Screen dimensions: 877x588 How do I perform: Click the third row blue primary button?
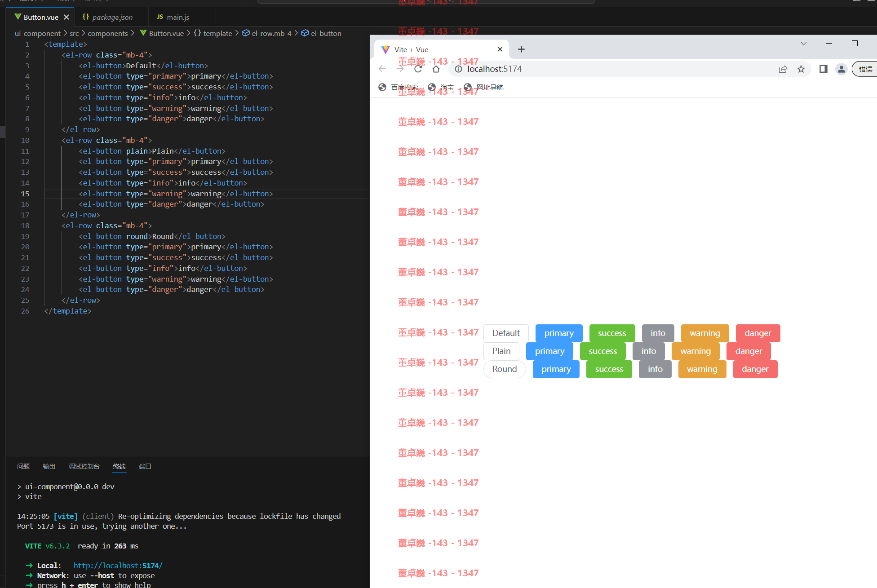coord(556,369)
